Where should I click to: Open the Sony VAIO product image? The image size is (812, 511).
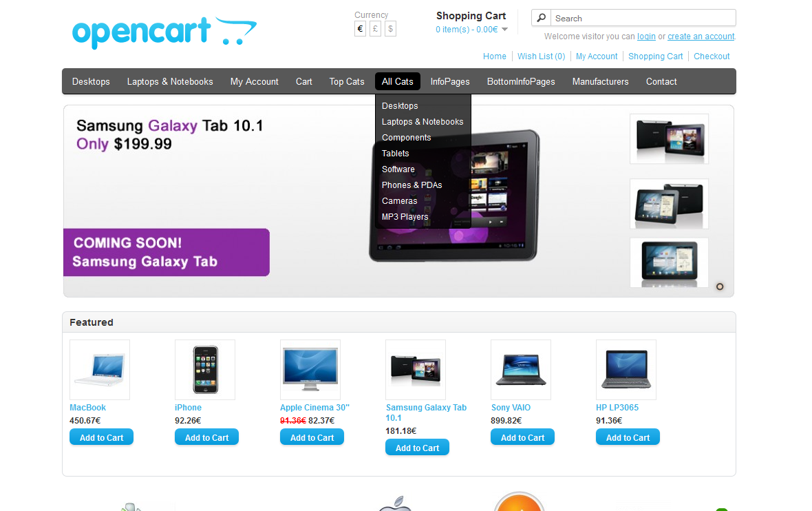coord(521,370)
